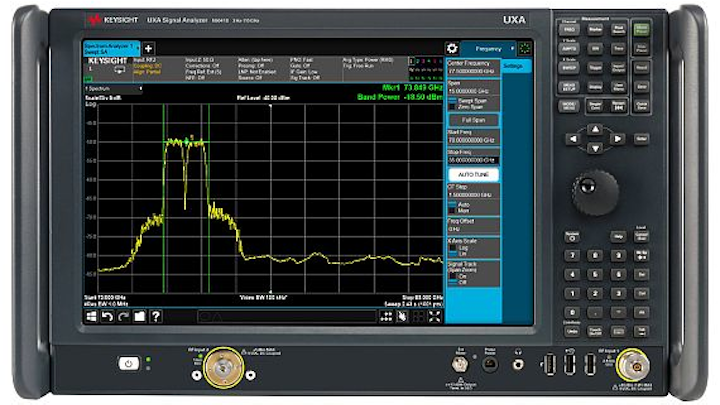Hit the down arrow hardware key
Image resolution: width=720 pixels, height=405 pixels.
pos(595,148)
